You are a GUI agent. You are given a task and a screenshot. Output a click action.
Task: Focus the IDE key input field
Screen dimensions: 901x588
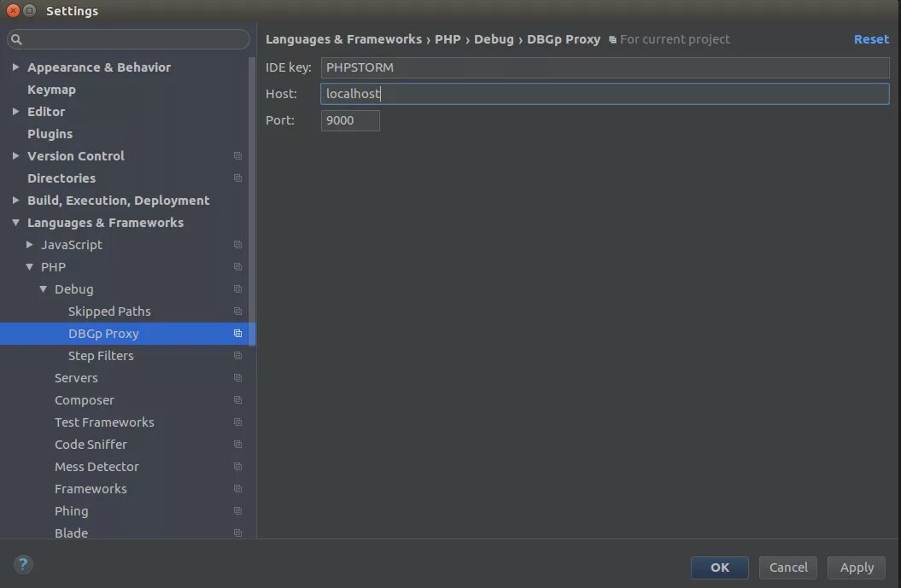pos(605,67)
